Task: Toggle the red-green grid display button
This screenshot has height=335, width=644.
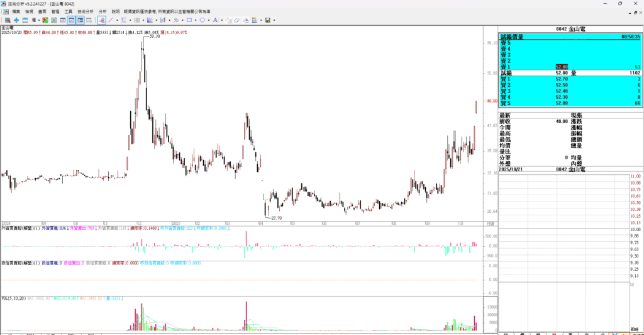Action: point(45,20)
